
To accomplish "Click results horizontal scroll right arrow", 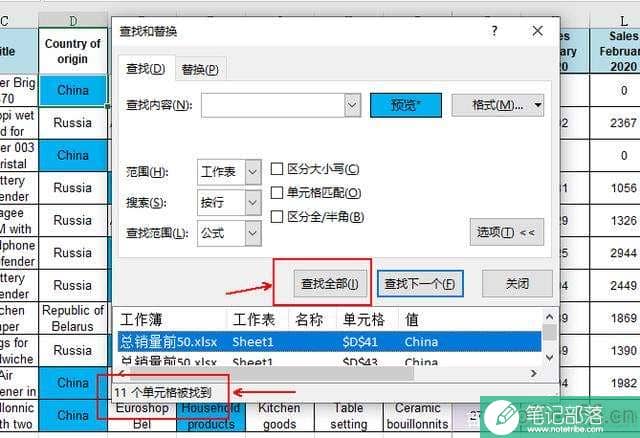I will click(x=533, y=374).
